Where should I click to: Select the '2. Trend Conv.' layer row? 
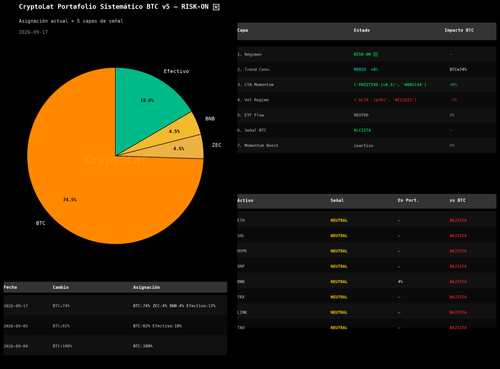367,70
